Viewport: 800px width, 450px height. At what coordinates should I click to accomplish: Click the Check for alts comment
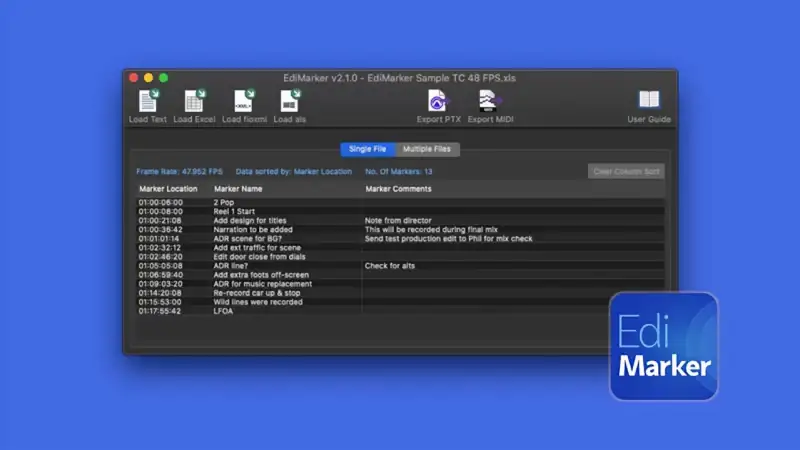[x=390, y=266]
